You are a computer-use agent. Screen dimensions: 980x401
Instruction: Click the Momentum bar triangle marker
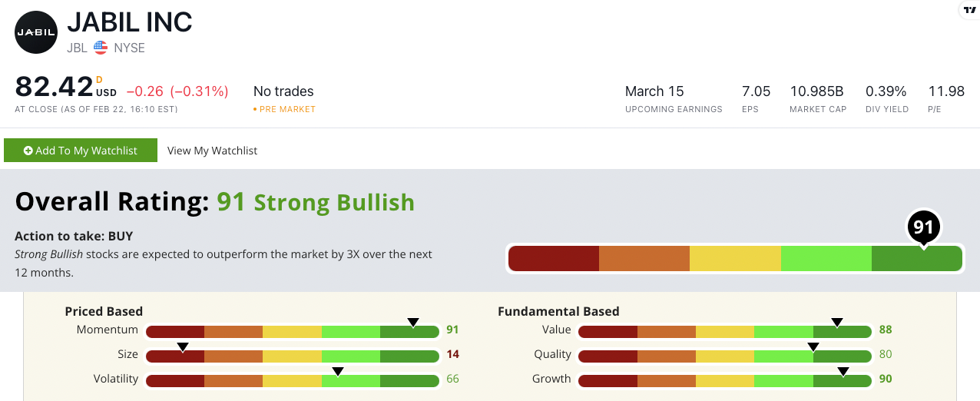(413, 323)
